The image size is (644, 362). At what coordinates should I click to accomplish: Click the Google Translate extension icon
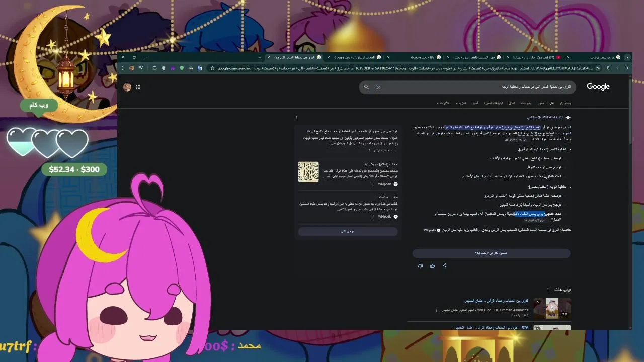(200, 68)
